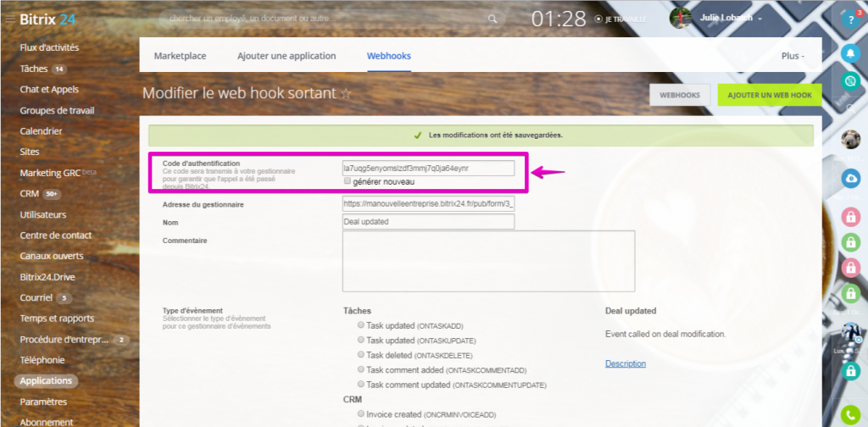Expand the 'Plus' dropdown in tab bar
Viewport: 868px width, 427px height.
pyautogui.click(x=793, y=56)
